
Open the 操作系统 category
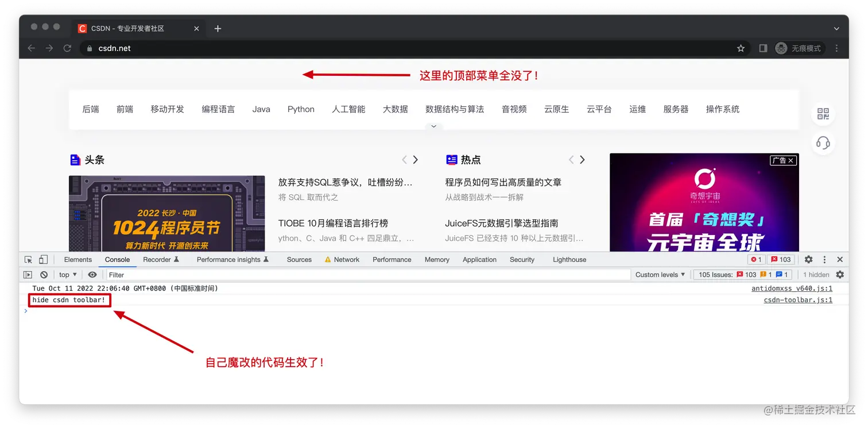click(722, 109)
